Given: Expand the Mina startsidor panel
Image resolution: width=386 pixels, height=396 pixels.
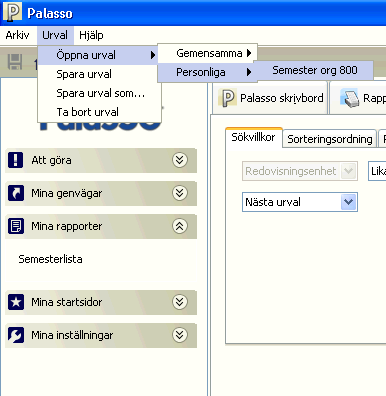Looking at the screenshot, I should 180,302.
